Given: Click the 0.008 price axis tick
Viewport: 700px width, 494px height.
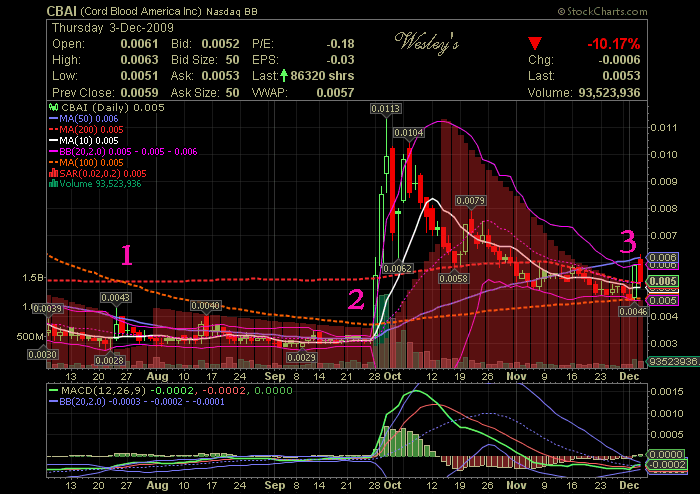Looking at the screenshot, I should (664, 208).
